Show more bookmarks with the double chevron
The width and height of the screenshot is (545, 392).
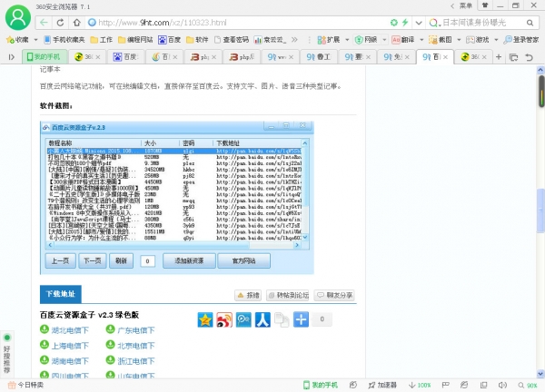tap(294, 40)
